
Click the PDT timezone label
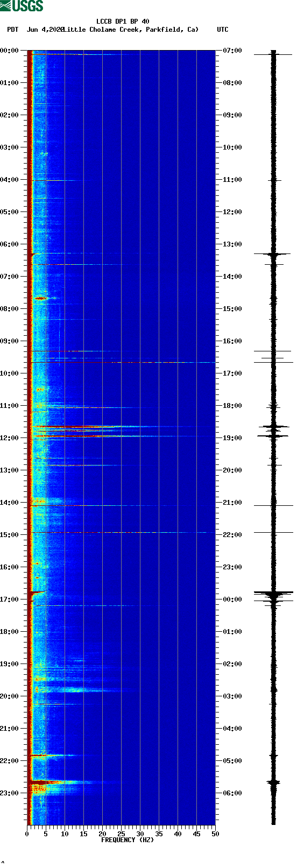click(x=13, y=30)
